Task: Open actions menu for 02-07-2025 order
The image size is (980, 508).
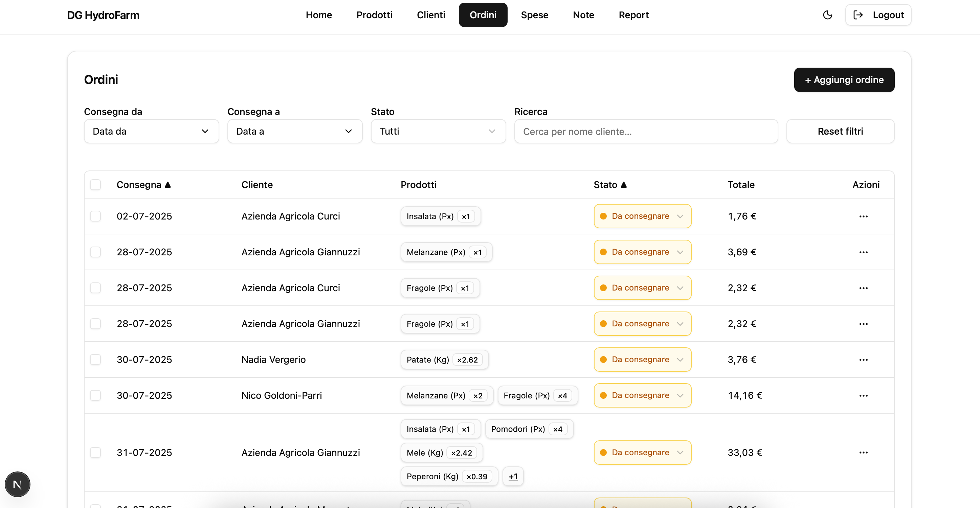Action: [x=863, y=216]
